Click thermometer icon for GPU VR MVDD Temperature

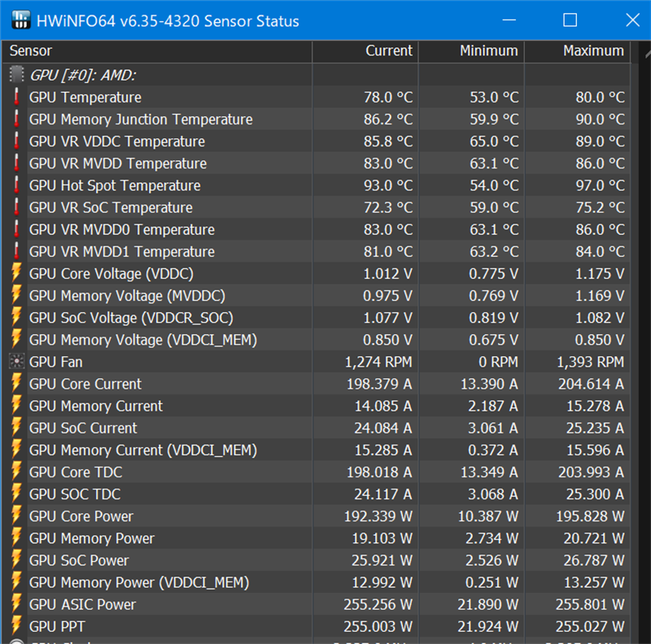click(16, 163)
